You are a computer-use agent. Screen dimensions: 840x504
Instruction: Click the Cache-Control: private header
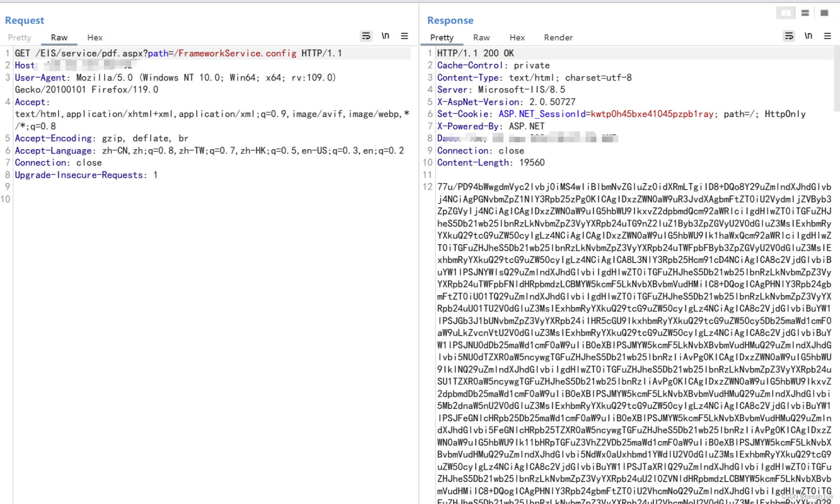tap(493, 65)
